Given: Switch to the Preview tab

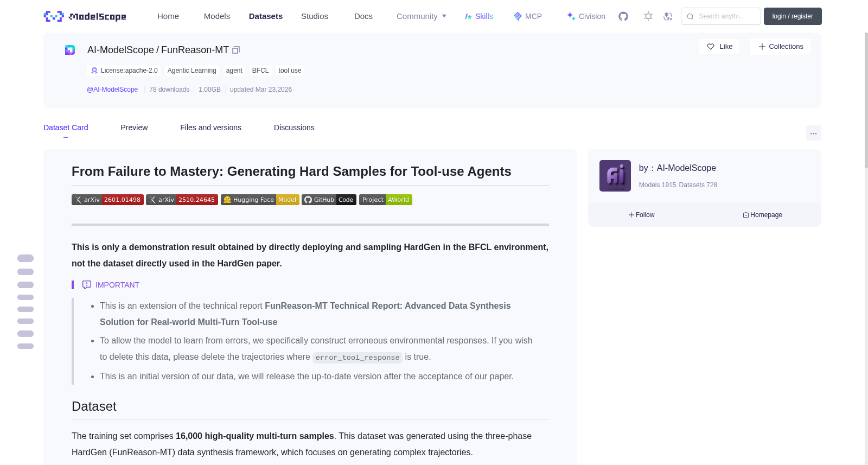Looking at the screenshot, I should 134,128.
